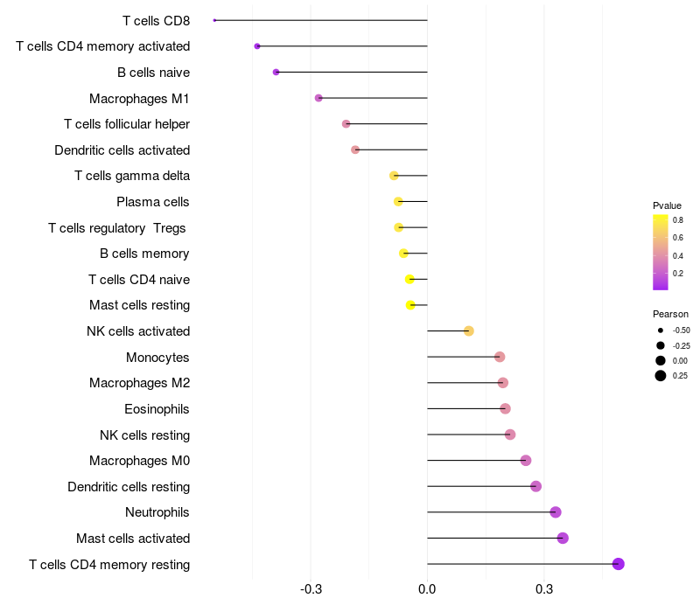The image size is (700, 612).
Task: Click the T cells CD4 memory resting dot
Action: [x=619, y=564]
